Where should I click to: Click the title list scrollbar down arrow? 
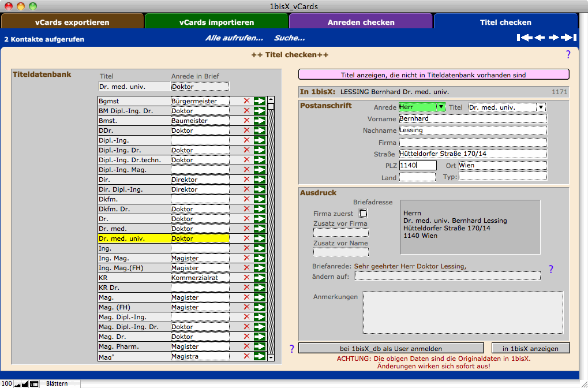pos(271,358)
